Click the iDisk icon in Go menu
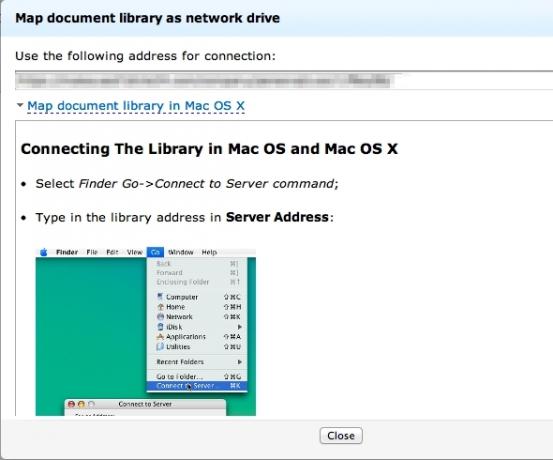The image size is (553, 460). 160,327
